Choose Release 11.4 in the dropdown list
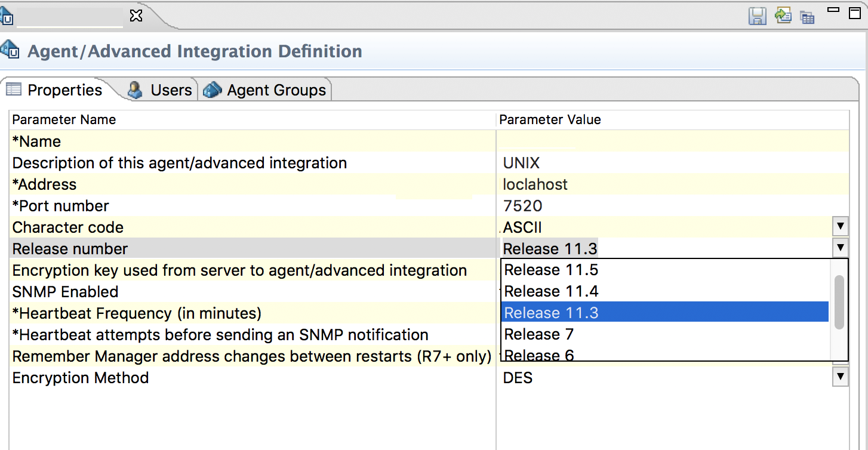This screenshot has height=450, width=868. tap(551, 291)
